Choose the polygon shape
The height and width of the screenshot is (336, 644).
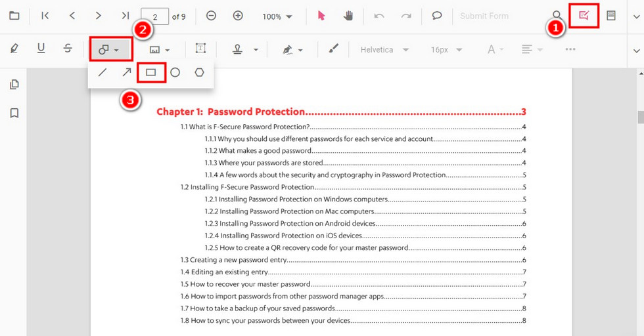[199, 73]
